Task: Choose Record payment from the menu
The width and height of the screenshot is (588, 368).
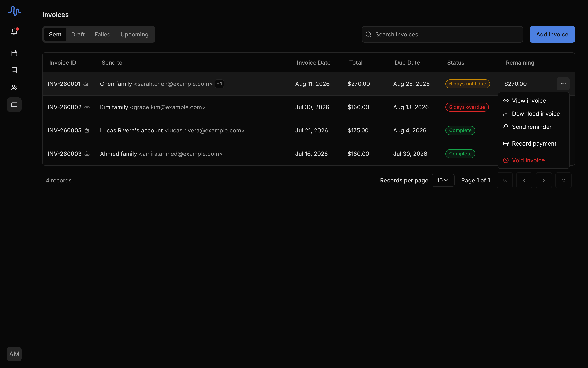Action: [x=533, y=144]
